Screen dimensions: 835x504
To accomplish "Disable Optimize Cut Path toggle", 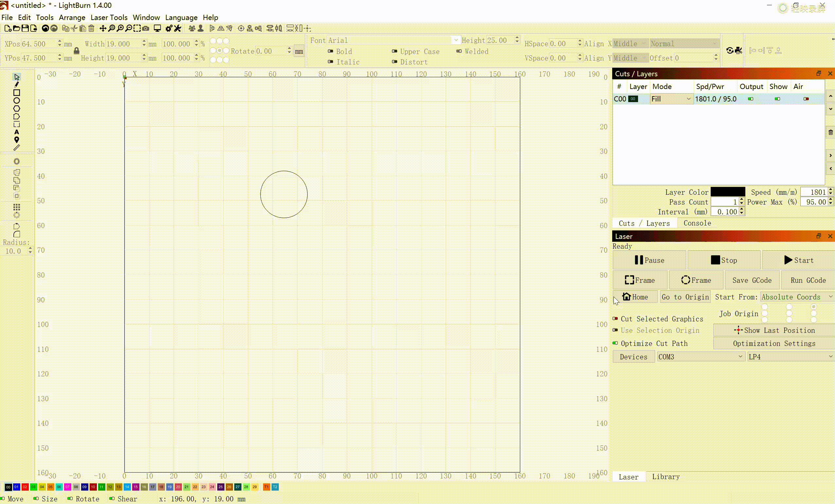I will [615, 343].
